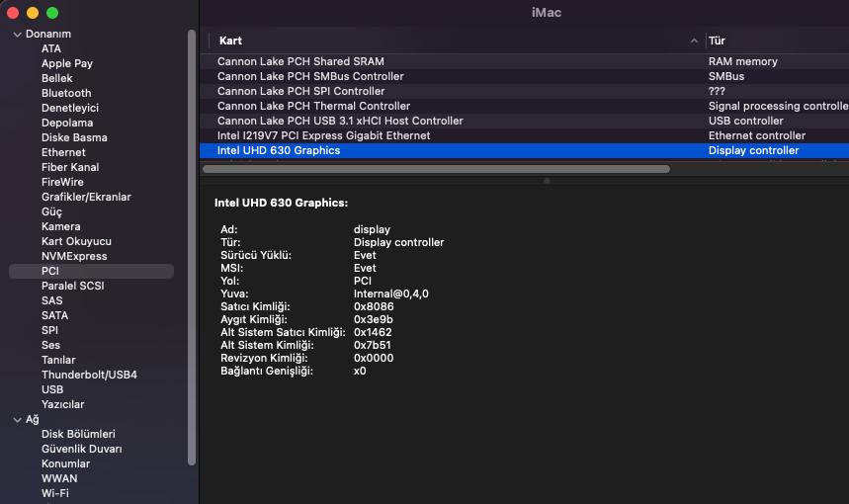Open Güvenlik Duvarı under Ağ
This screenshot has width=849, height=504.
81,449
